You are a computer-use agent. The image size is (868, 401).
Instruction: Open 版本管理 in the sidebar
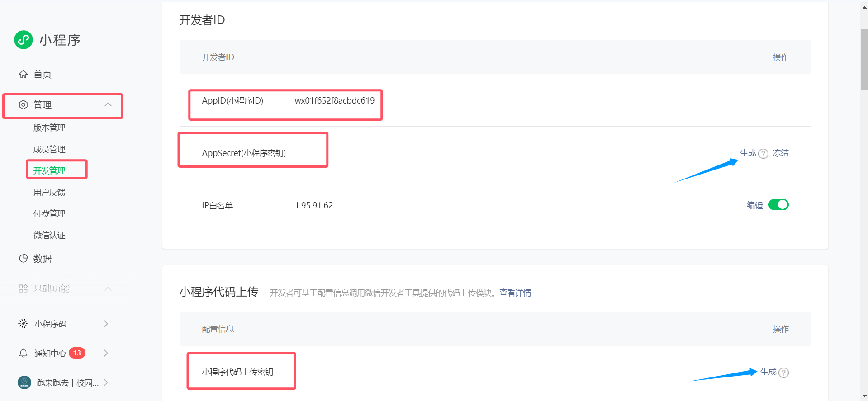tap(49, 128)
